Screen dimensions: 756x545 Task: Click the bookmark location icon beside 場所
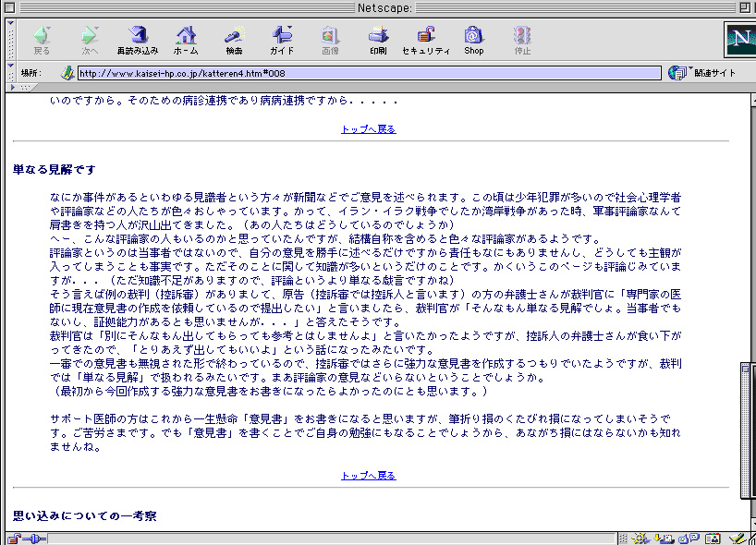67,73
